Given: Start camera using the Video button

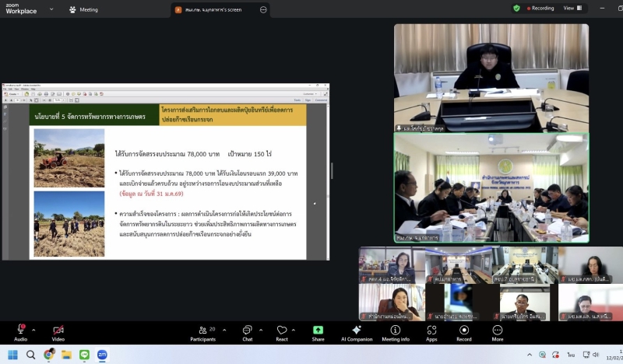Looking at the screenshot, I should pos(58,331).
